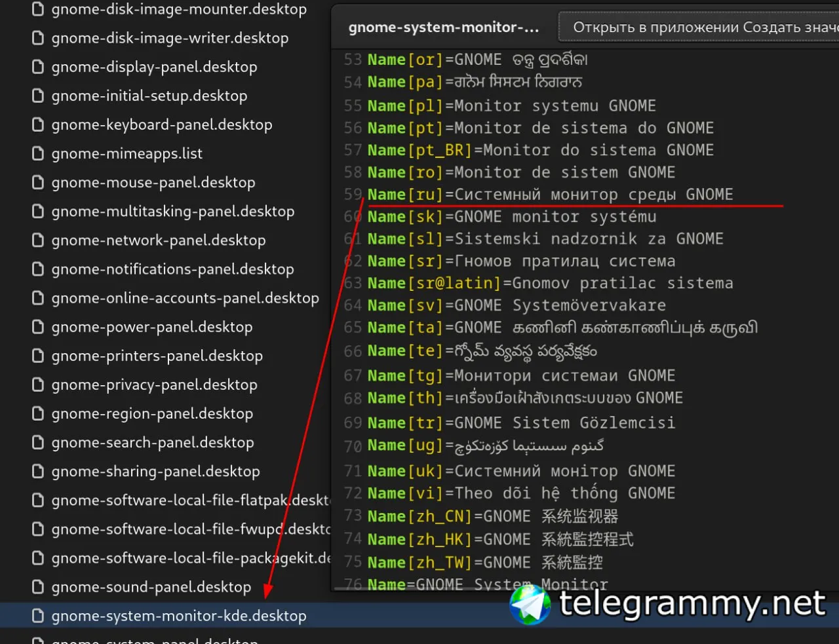Screen dimensions: 839x644
Task: Click the file icon beside gnome-mimeapps.list
Action: (x=38, y=153)
